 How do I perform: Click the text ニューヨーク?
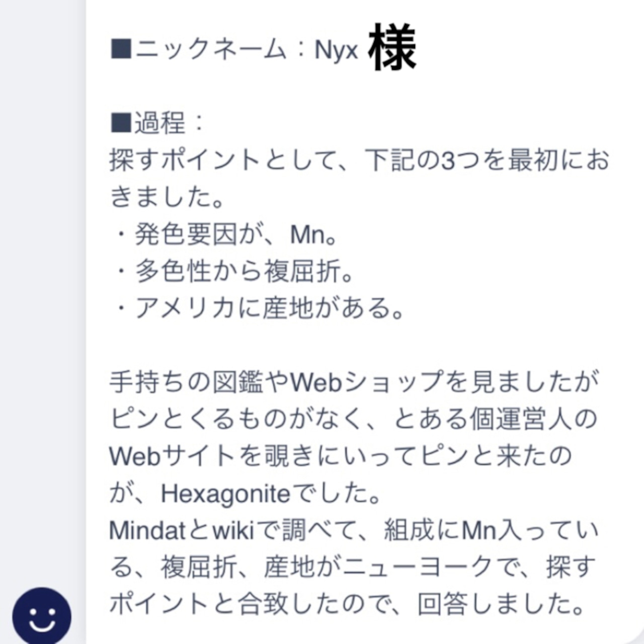coord(417,568)
